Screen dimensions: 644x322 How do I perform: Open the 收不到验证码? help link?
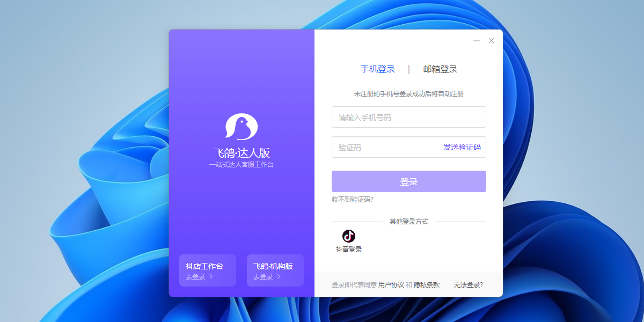pos(352,199)
